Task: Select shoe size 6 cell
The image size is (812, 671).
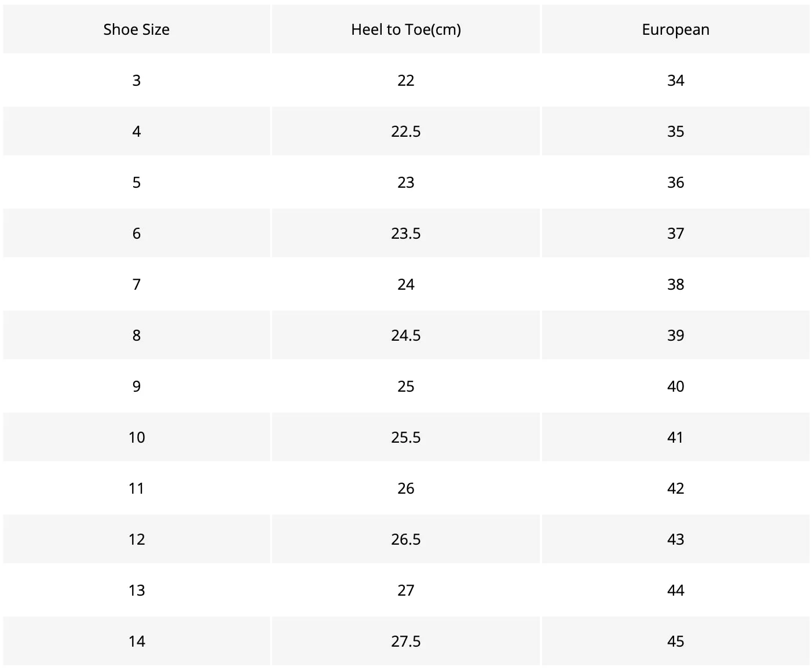Action: [x=137, y=234]
